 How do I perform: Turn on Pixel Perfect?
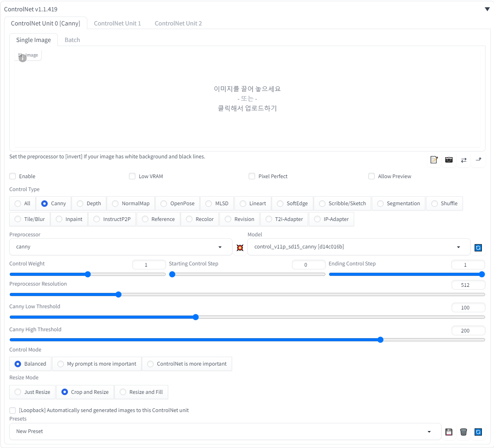coord(252,176)
